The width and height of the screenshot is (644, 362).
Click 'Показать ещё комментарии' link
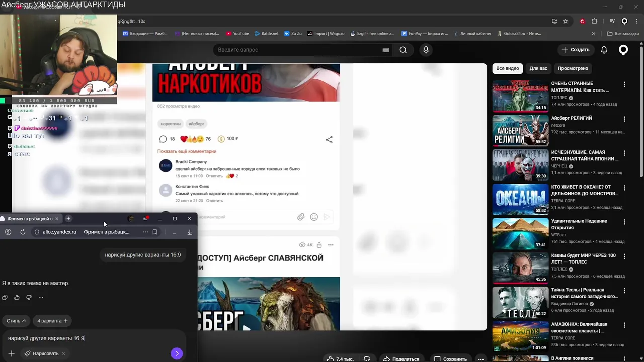click(x=187, y=151)
